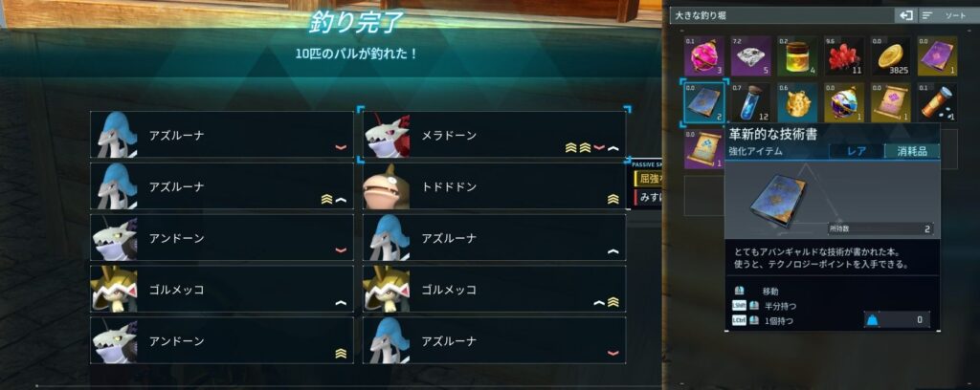Viewport: 980px width, 390px height.
Task: Select the トドドドン pal entry
Action: coord(495,186)
